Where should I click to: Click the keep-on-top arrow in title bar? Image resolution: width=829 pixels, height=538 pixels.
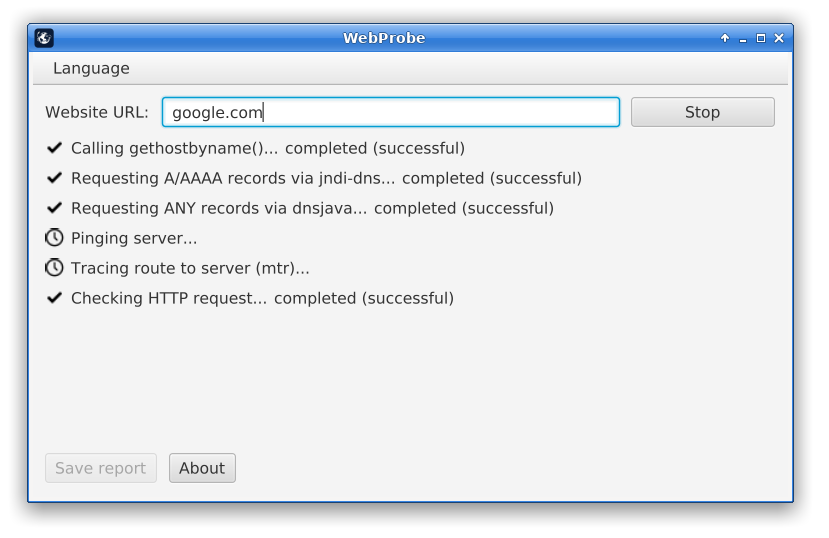point(725,38)
